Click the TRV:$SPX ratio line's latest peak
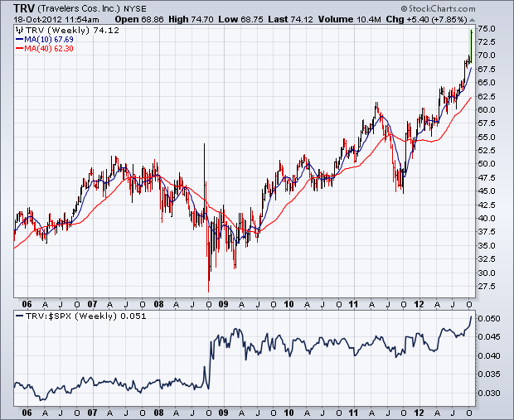The height and width of the screenshot is (420, 514). 472,316
